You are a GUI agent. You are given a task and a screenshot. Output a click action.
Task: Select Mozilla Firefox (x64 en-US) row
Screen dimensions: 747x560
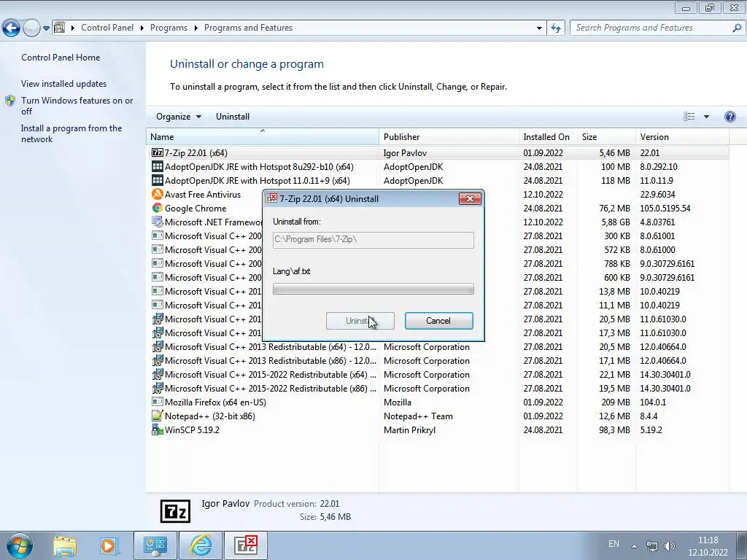click(438, 402)
